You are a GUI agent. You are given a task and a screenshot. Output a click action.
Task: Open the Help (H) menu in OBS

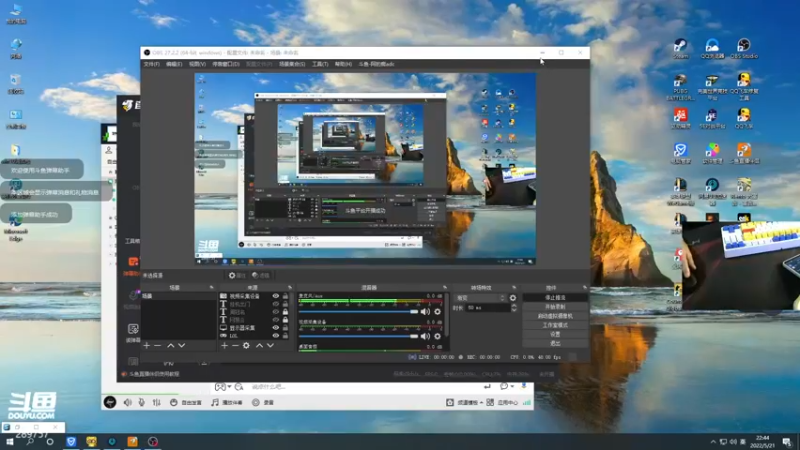[343, 64]
